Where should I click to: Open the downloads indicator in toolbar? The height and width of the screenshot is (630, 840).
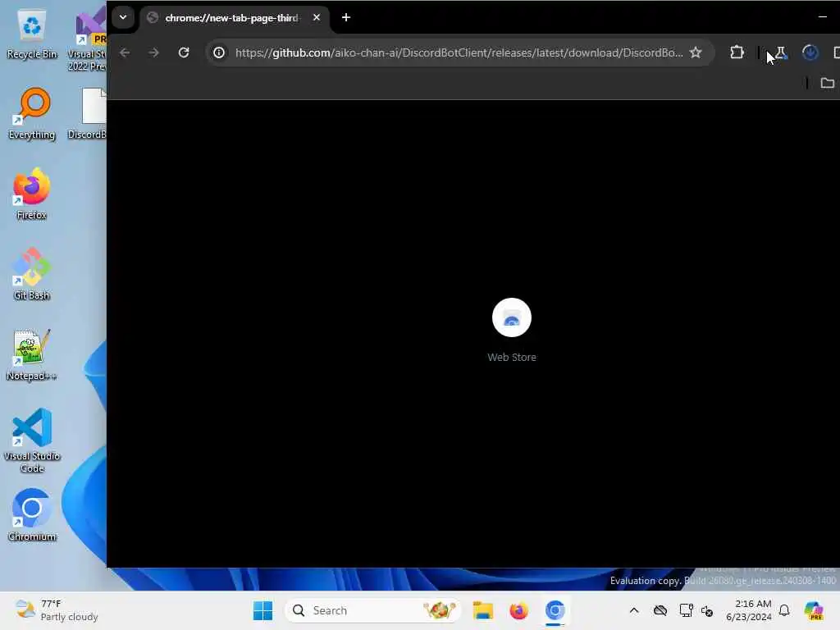[x=810, y=52]
